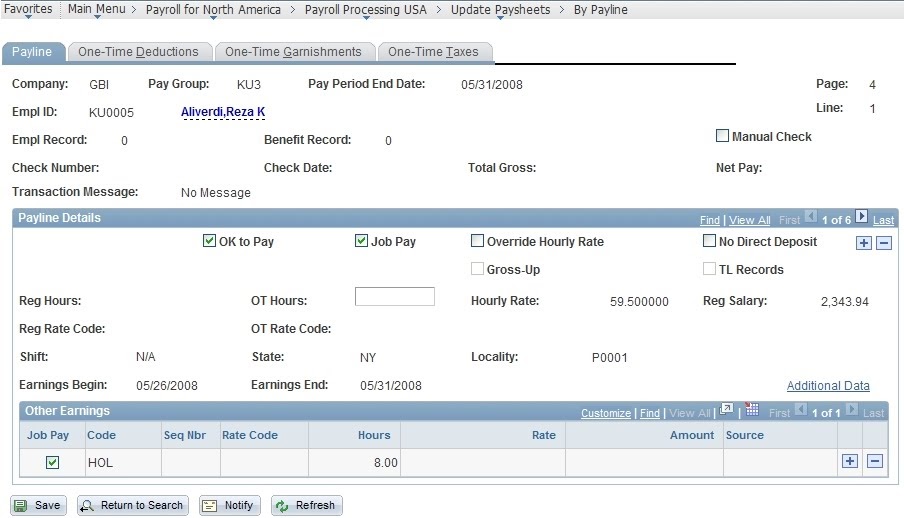904x518 pixels.
Task: Click the Refresh button
Action: click(x=306, y=505)
